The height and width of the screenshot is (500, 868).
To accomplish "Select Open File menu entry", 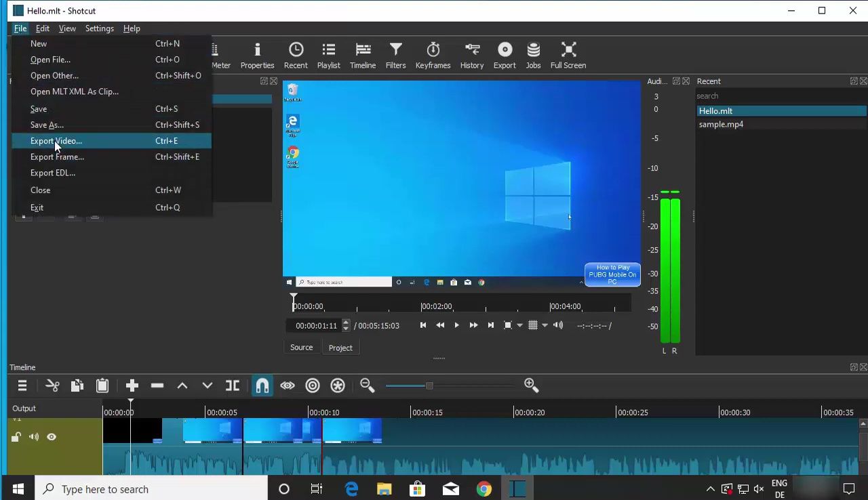I will (x=111, y=60).
